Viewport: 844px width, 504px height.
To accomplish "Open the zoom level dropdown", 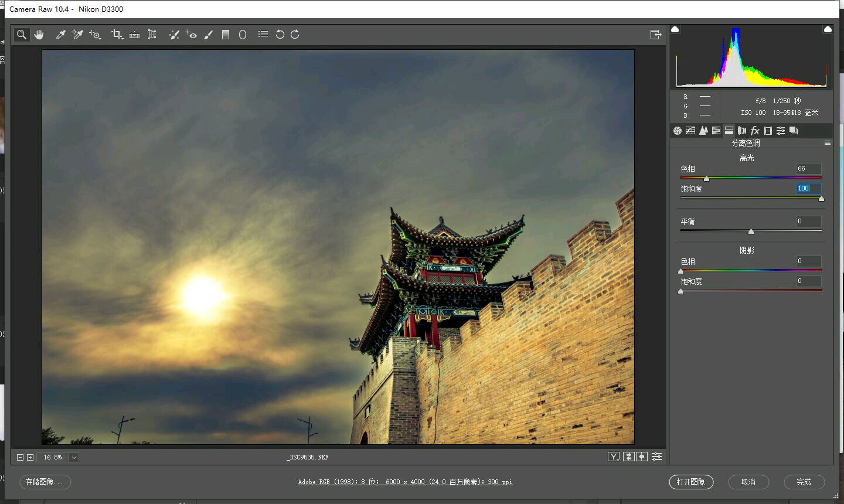I will [74, 457].
